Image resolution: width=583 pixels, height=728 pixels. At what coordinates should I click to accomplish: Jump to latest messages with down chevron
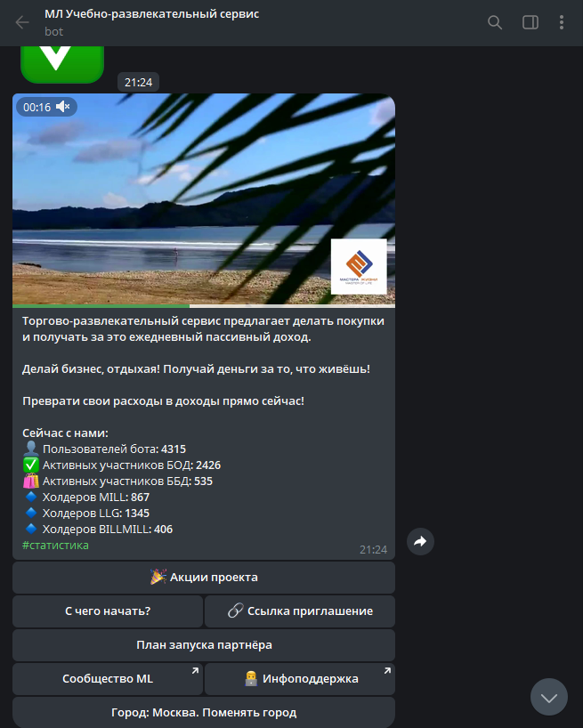(549, 697)
